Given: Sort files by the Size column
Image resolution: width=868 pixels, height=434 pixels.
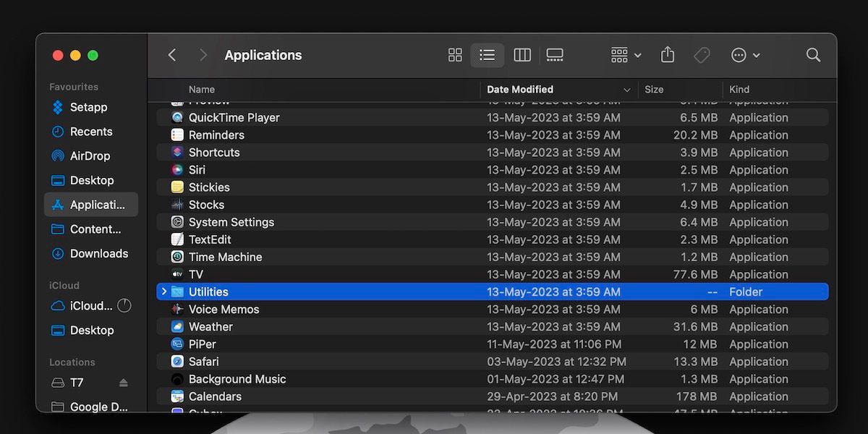Looking at the screenshot, I should click(654, 89).
